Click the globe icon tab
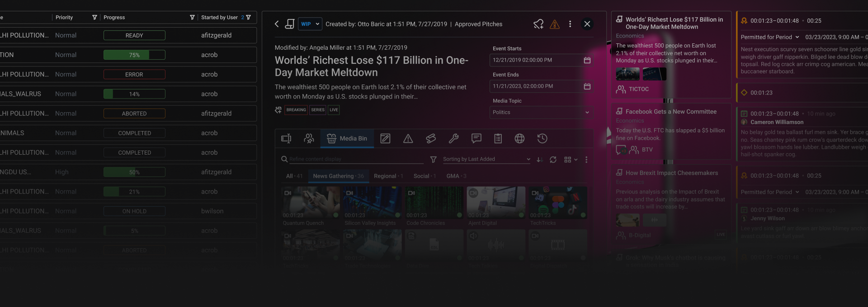The image size is (868, 307). coord(519,139)
